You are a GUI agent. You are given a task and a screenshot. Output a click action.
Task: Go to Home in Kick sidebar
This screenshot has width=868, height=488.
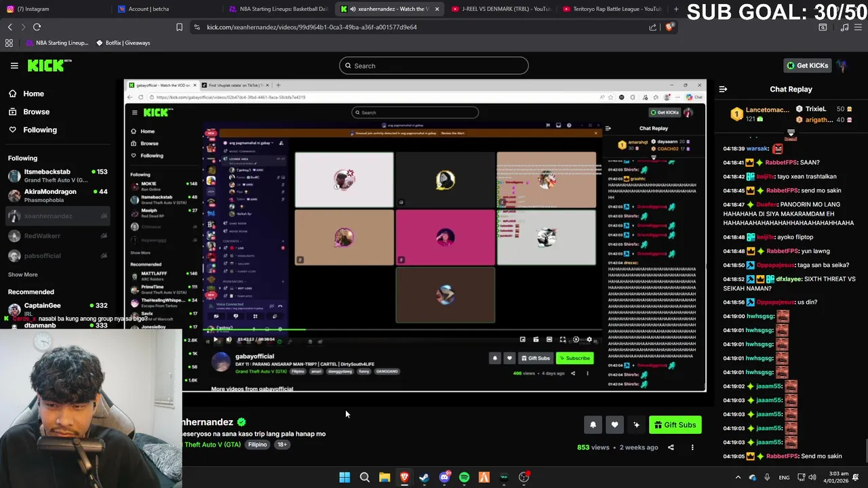pos(33,94)
